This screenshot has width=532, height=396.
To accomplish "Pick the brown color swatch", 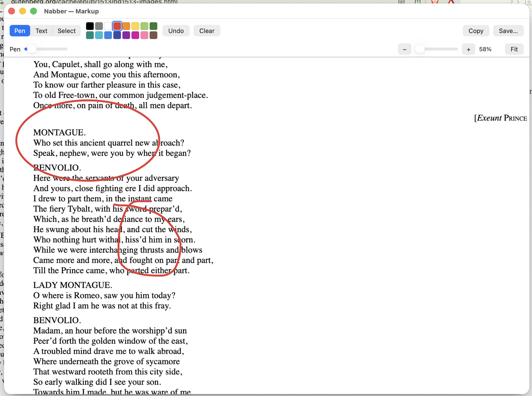I will pyautogui.click(x=153, y=35).
